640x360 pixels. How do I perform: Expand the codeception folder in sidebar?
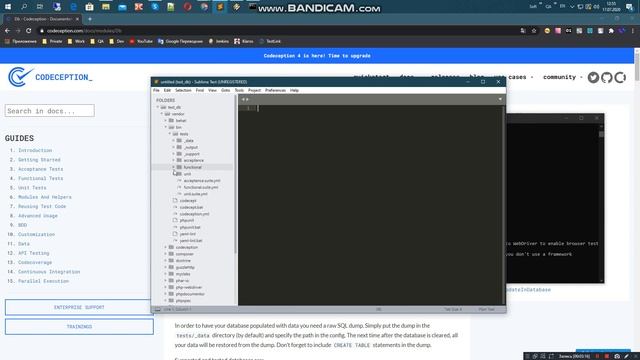point(166,247)
